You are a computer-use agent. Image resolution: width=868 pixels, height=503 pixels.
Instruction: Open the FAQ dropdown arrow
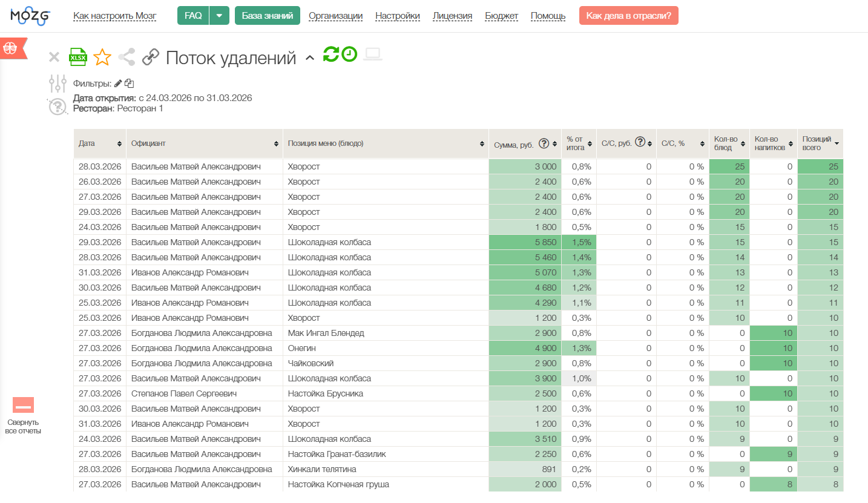(219, 16)
